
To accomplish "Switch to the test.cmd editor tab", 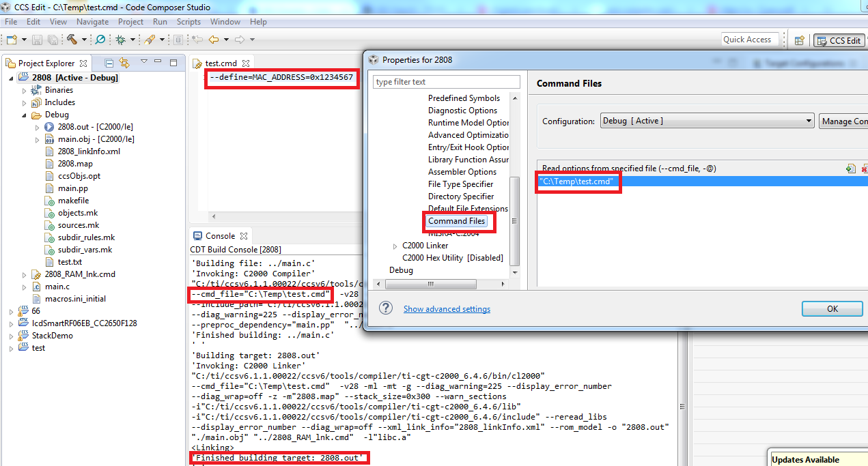I will click(x=221, y=63).
